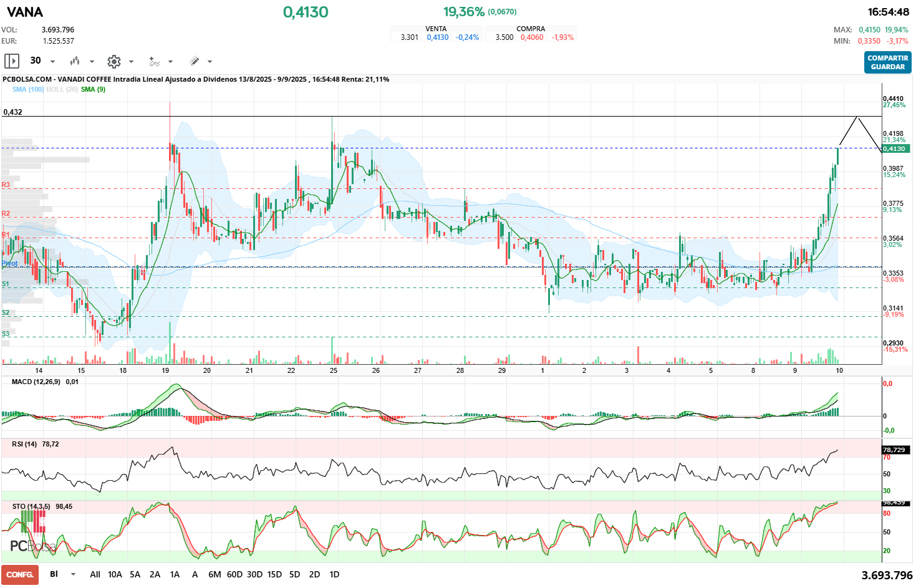Click the STO (14,3,5) indicator label
Image resolution: width=921 pixels, height=588 pixels.
coord(31,506)
